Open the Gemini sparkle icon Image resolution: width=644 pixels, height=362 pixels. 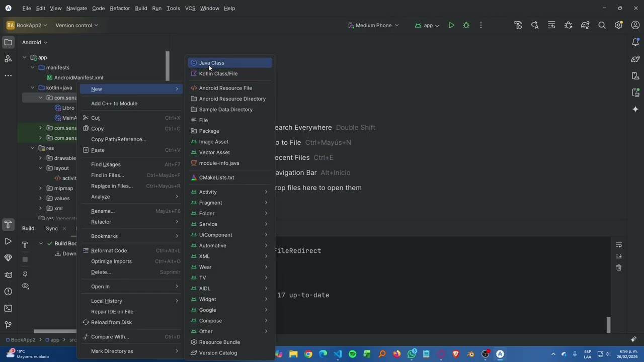(x=635, y=109)
